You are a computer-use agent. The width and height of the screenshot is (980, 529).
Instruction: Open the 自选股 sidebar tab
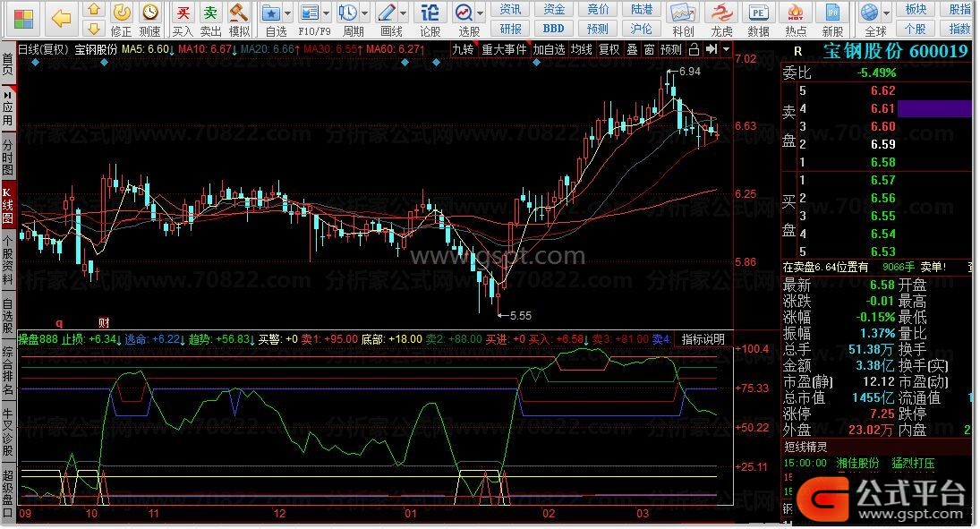click(7, 316)
